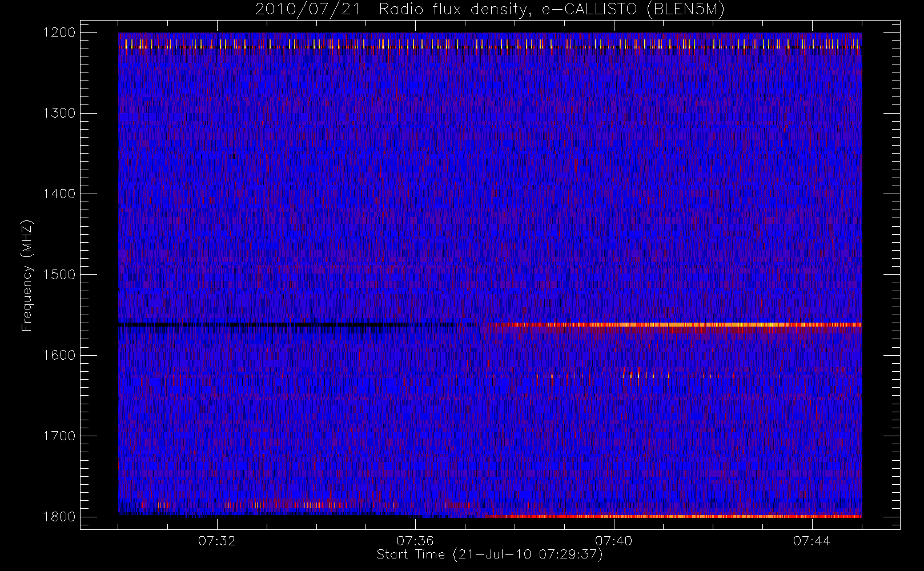
Task: Click the 1800 frequency tick label
Action: tap(59, 517)
